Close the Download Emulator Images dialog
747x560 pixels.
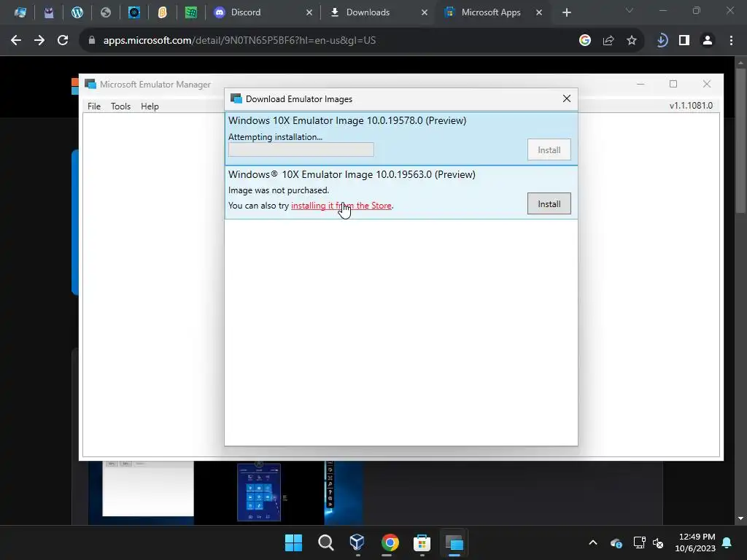tap(566, 98)
